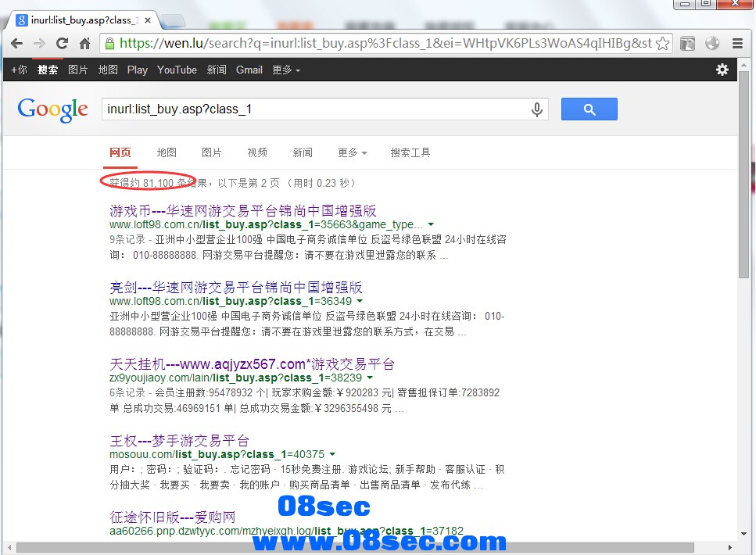This screenshot has height=555, width=756.
Task: Click green URL mosouu.com/list_buy.asp
Action: click(x=217, y=455)
